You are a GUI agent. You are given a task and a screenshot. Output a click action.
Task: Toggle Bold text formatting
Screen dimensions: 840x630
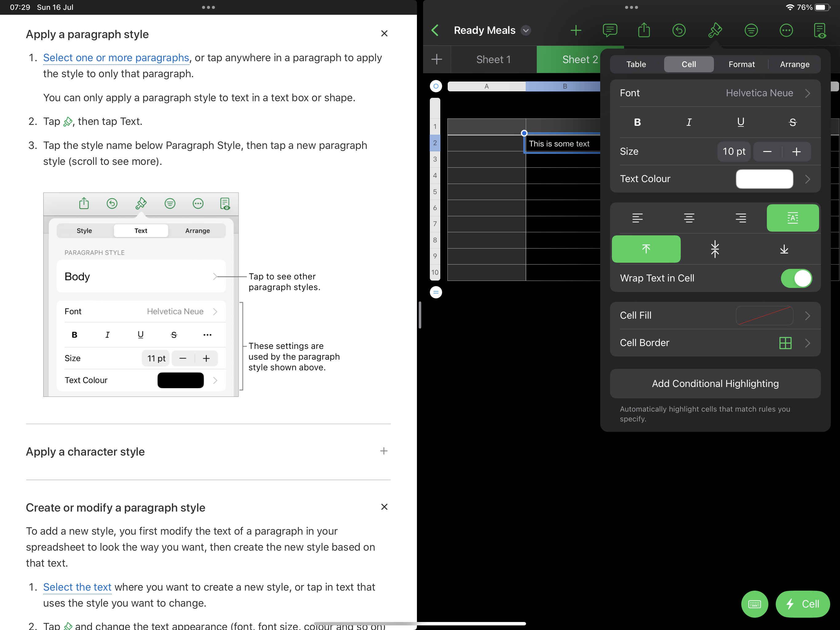[637, 122]
